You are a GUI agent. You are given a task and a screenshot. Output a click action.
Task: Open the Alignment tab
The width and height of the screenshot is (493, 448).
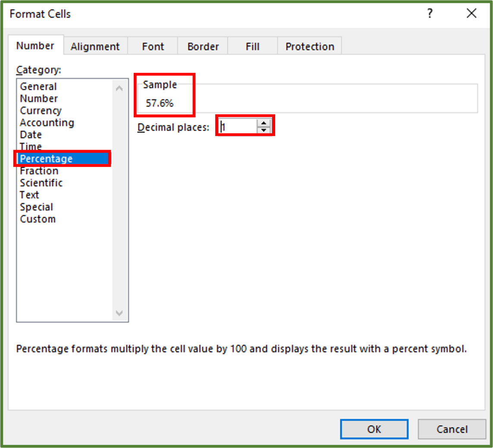[95, 46]
